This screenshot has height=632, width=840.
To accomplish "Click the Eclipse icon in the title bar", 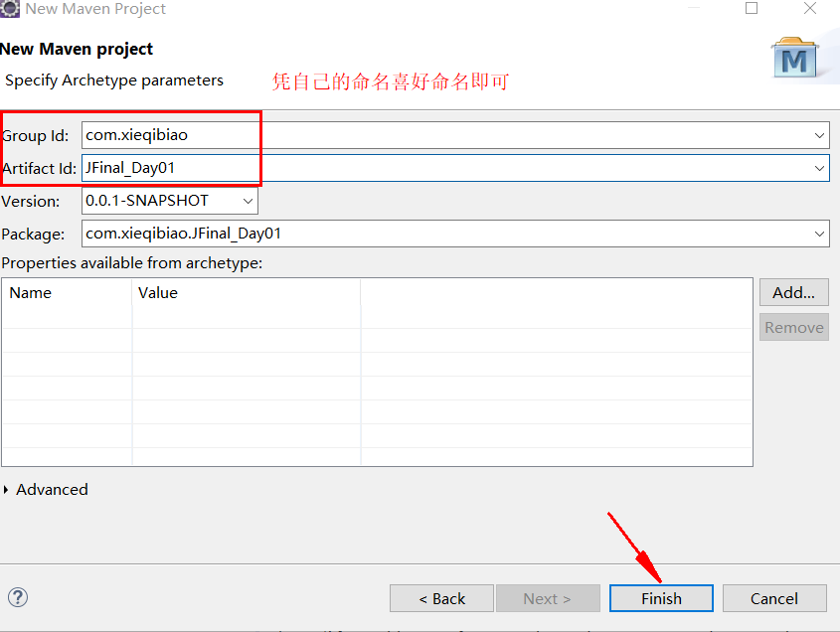I will point(13,9).
